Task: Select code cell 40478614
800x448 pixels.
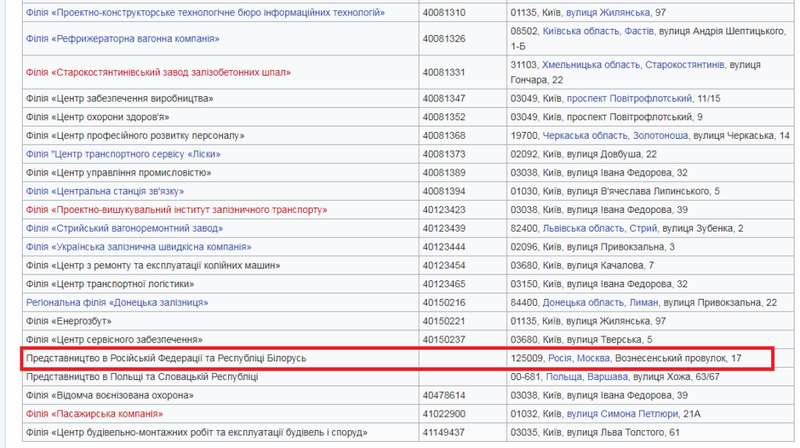Action: 444,395
